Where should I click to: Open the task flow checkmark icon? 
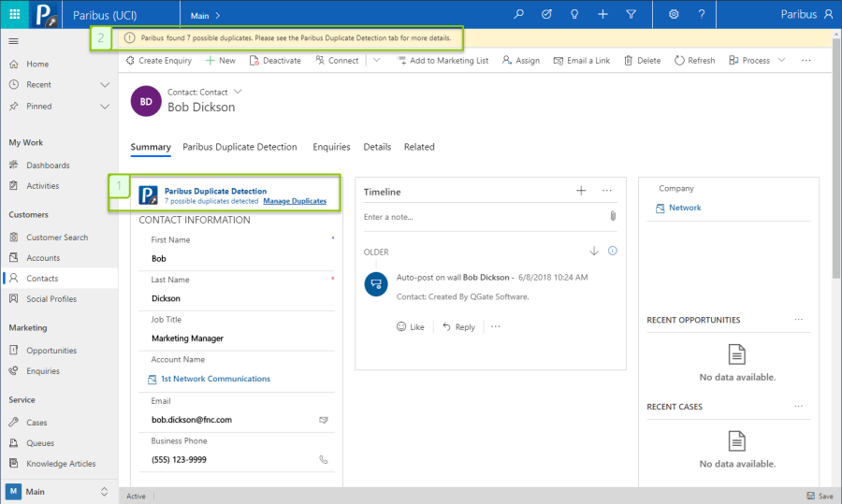[546, 14]
